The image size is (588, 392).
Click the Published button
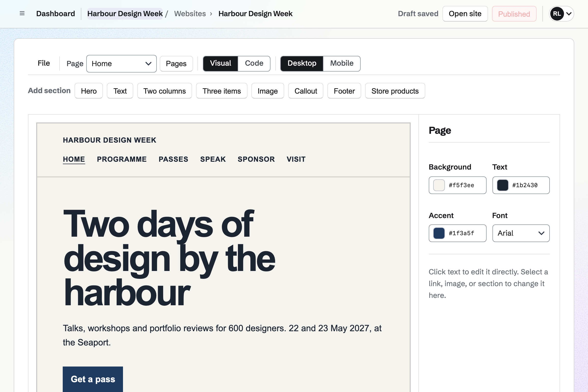514,14
